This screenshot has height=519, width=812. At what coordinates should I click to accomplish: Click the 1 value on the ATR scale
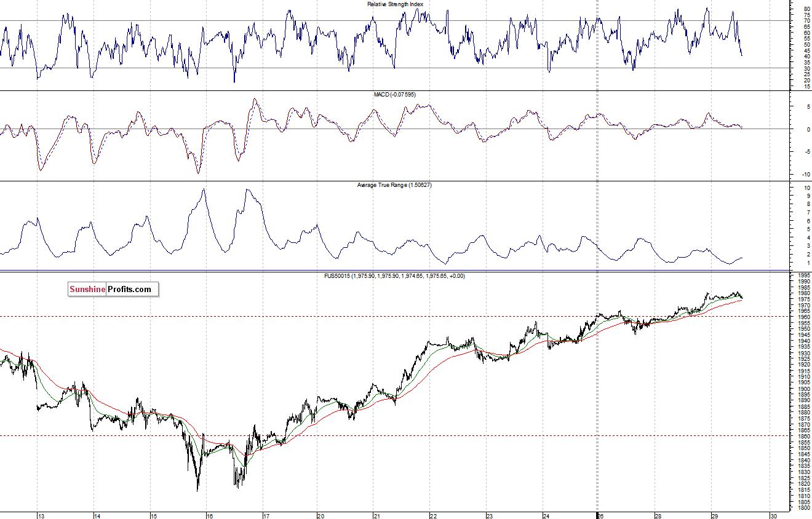(808, 263)
